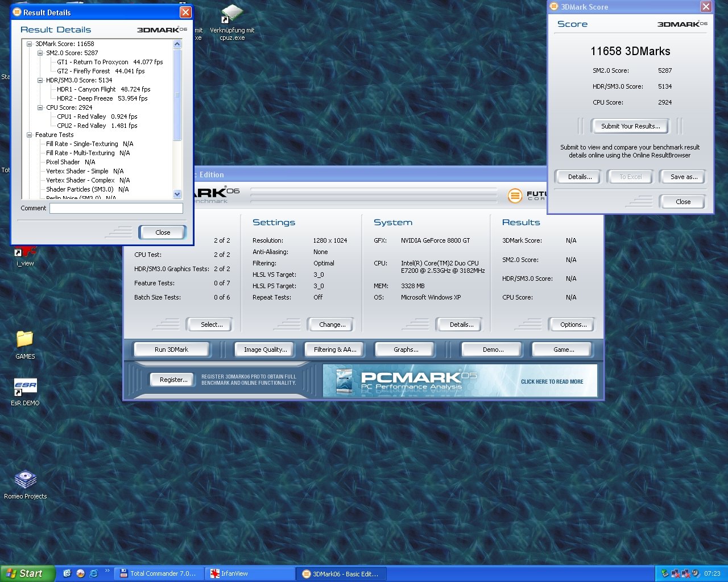The image size is (728, 582).
Task: Select the EsR DEMO desktop shortcut
Action: click(25, 392)
